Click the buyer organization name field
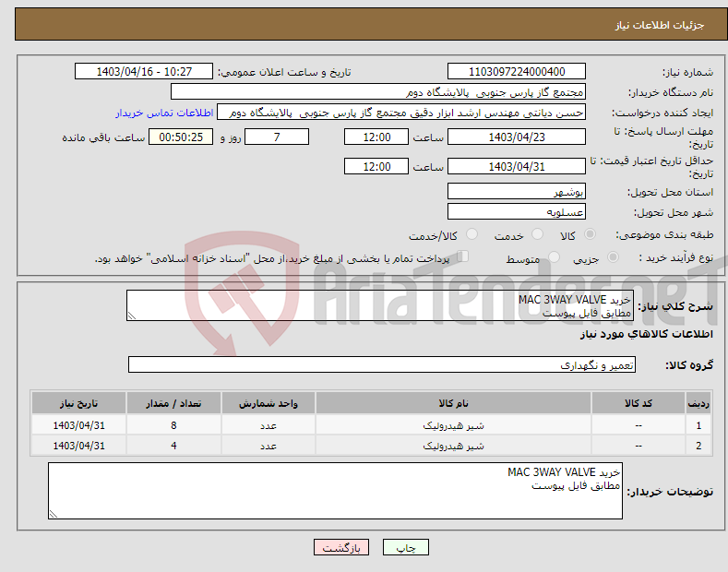 pos(378,92)
